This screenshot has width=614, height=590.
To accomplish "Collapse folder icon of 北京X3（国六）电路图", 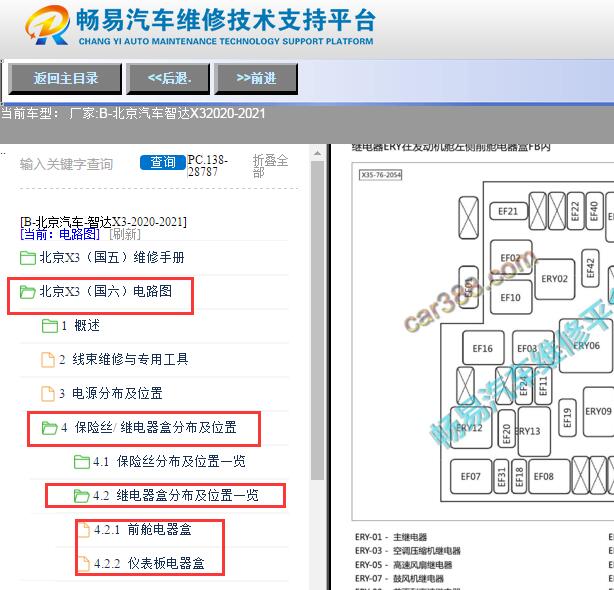I will click(x=27, y=292).
